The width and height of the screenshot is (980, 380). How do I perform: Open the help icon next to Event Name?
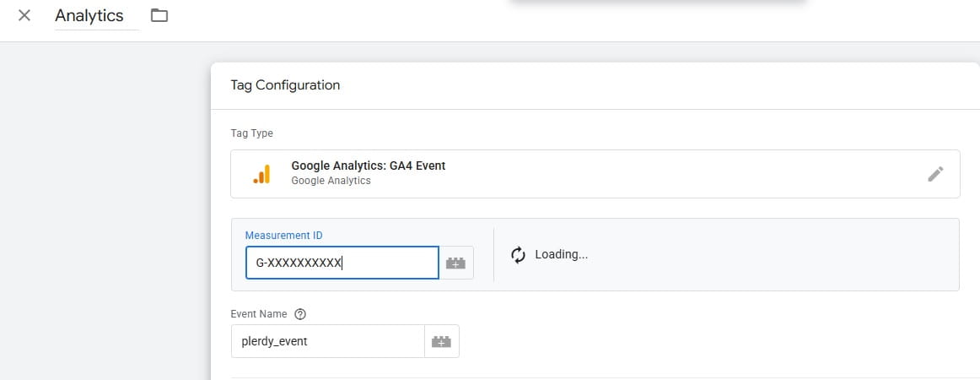(300, 314)
